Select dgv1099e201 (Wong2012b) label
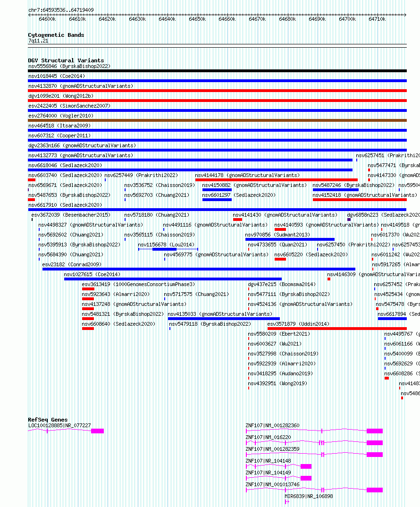Image resolution: width=420 pixels, height=507 pixels. (61, 96)
